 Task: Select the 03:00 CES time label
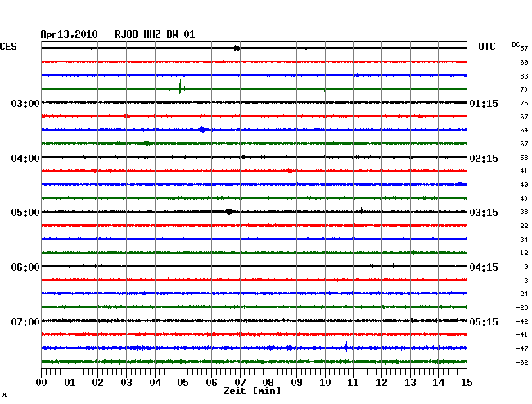point(25,103)
